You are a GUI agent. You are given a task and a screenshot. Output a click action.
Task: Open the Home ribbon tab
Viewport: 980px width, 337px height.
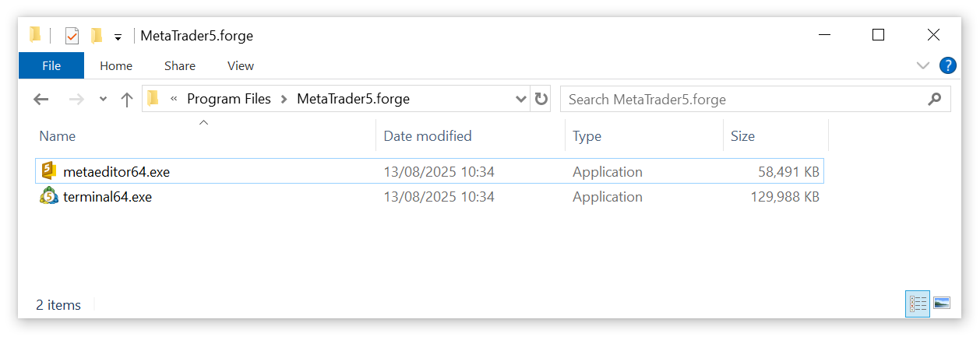(116, 65)
